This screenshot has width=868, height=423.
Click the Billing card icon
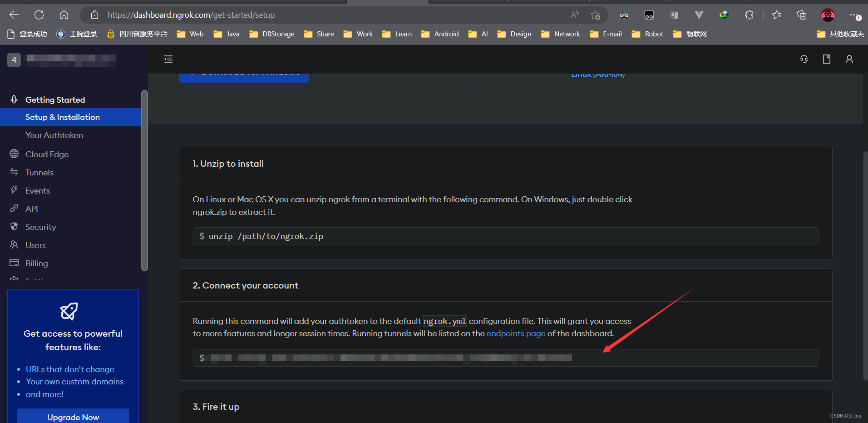(14, 263)
